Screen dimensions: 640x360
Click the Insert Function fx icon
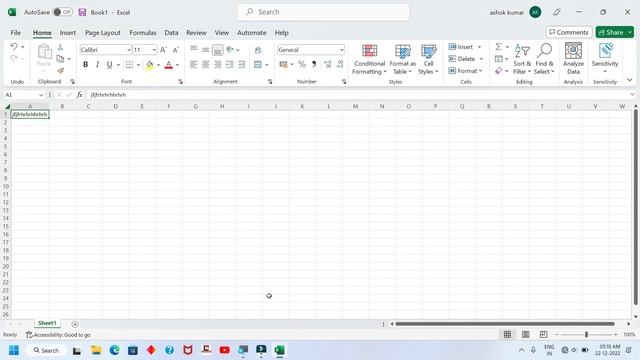point(80,95)
